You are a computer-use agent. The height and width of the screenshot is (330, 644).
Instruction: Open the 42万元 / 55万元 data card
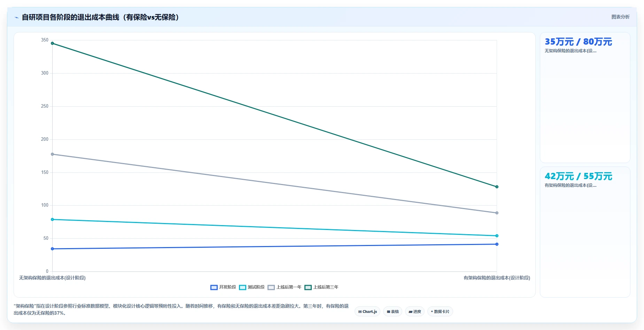[x=585, y=232]
